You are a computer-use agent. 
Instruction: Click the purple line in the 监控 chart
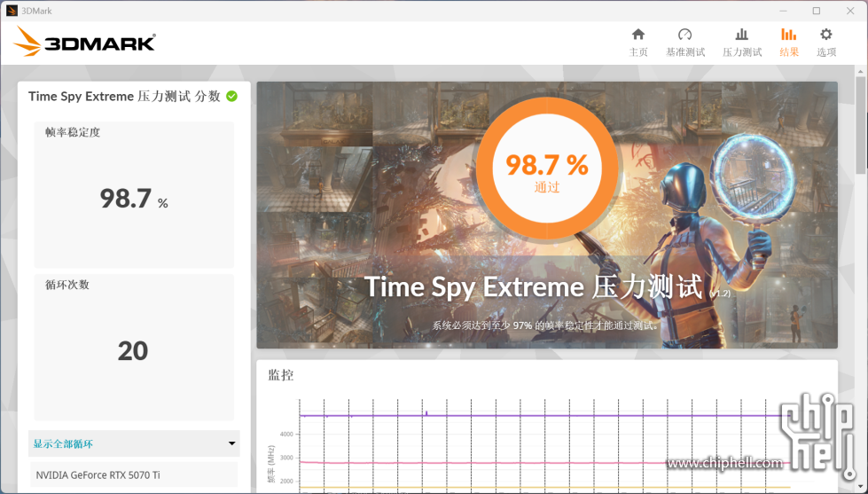[532, 415]
